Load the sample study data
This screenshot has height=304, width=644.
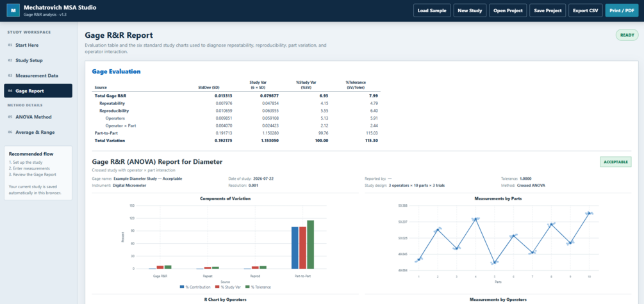(432, 11)
